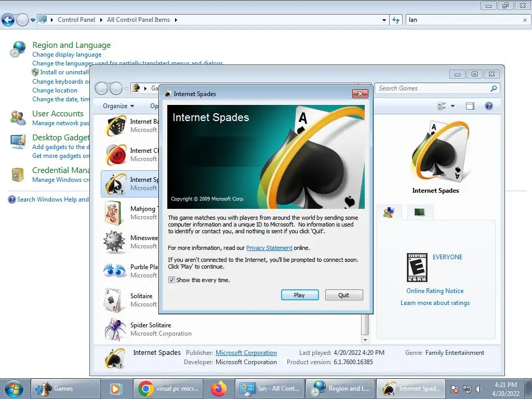
Task: Open Region and Language in Control Panel
Action: point(71,45)
